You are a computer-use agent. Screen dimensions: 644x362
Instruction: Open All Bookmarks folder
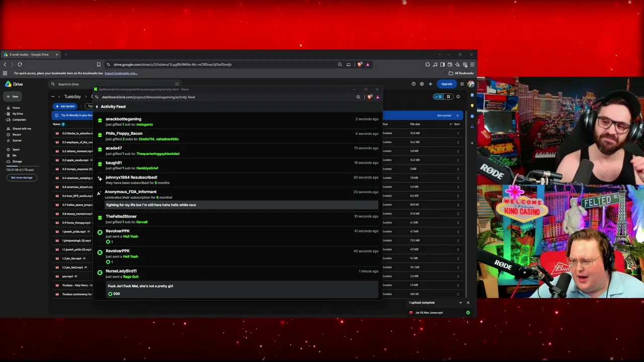coord(461,73)
